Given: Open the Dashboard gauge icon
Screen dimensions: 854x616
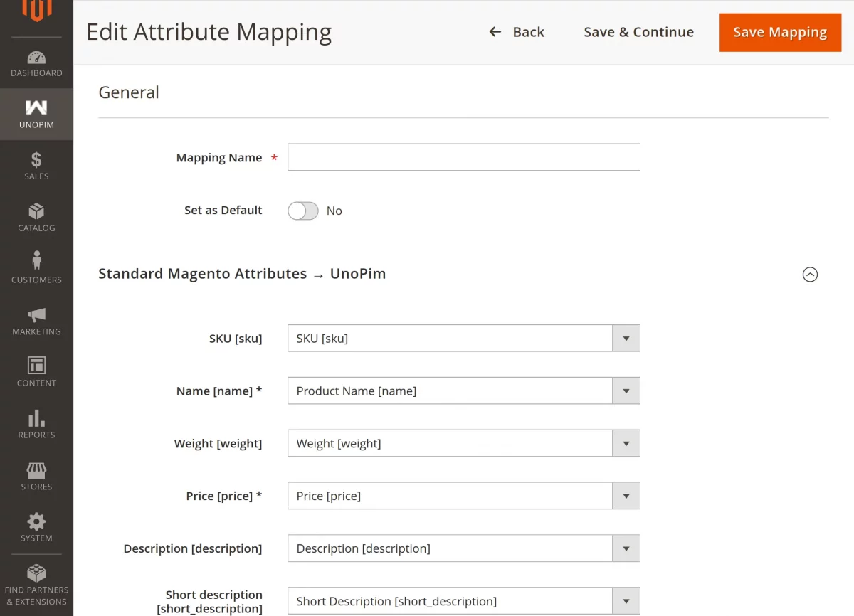Looking at the screenshot, I should tap(36, 58).
